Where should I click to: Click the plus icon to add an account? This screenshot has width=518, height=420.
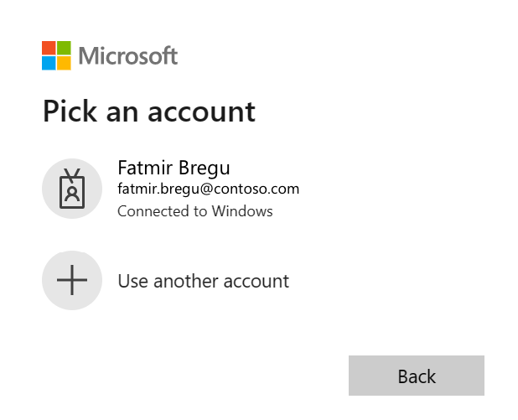pyautogui.click(x=72, y=280)
